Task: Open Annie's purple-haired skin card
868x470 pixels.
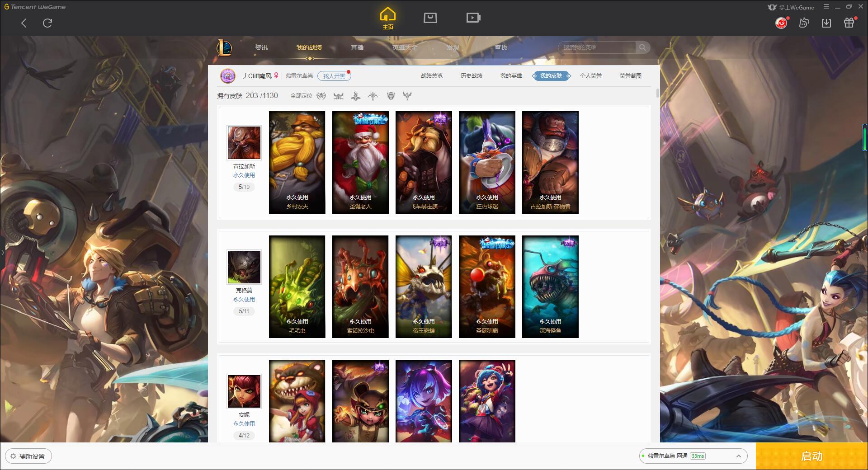Action: coord(424,401)
